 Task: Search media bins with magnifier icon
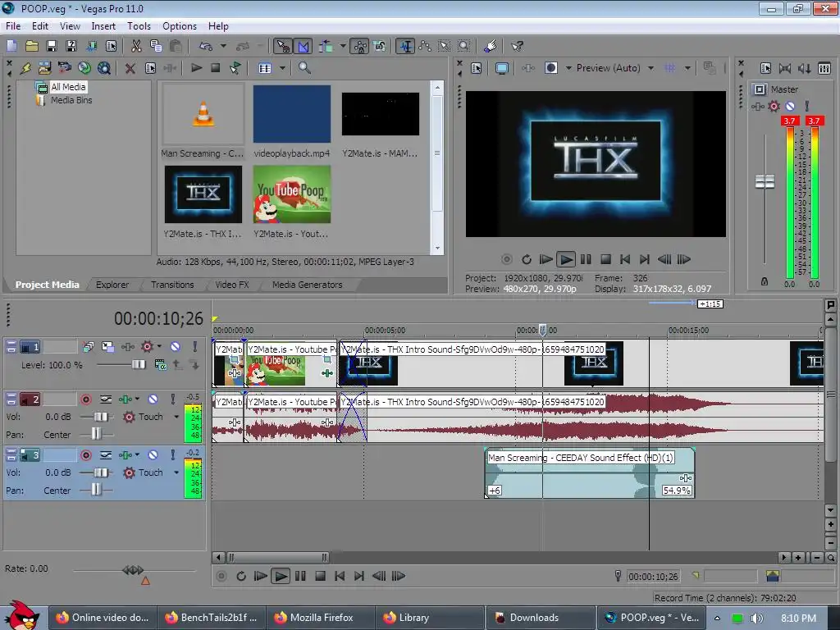click(304, 68)
